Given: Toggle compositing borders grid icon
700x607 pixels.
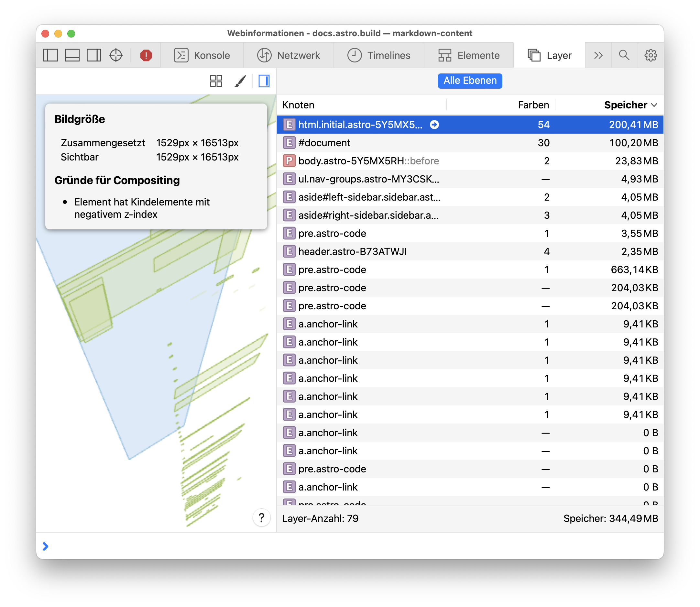Looking at the screenshot, I should (x=216, y=81).
